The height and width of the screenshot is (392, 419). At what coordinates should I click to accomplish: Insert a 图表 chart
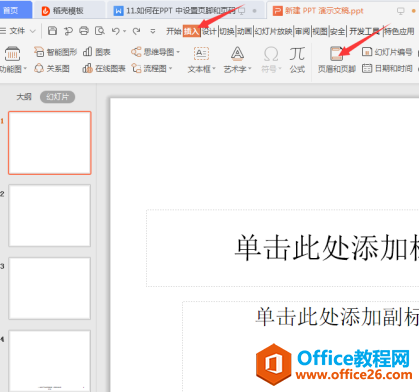[97, 52]
